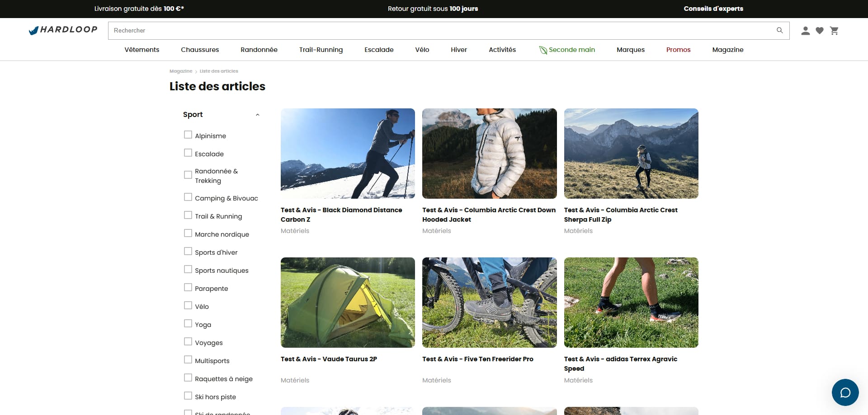Open the Columbia Arctic Crest Sherpa Full Zip article
The width and height of the screenshot is (868, 415).
click(x=621, y=214)
